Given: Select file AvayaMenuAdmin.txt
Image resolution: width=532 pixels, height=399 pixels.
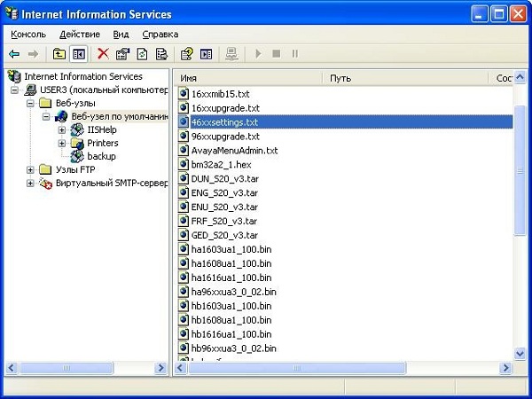Looking at the screenshot, I should [x=234, y=151].
